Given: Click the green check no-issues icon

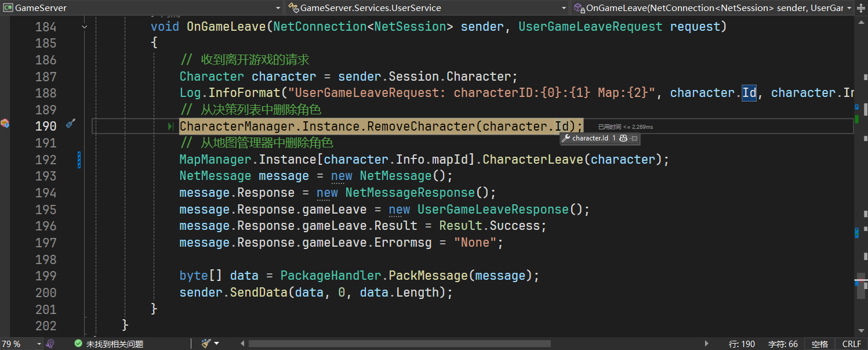Looking at the screenshot, I should point(78,344).
